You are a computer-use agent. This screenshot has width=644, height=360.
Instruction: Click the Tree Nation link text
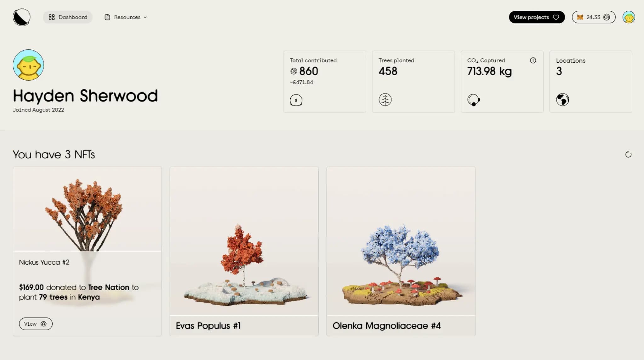click(x=109, y=287)
